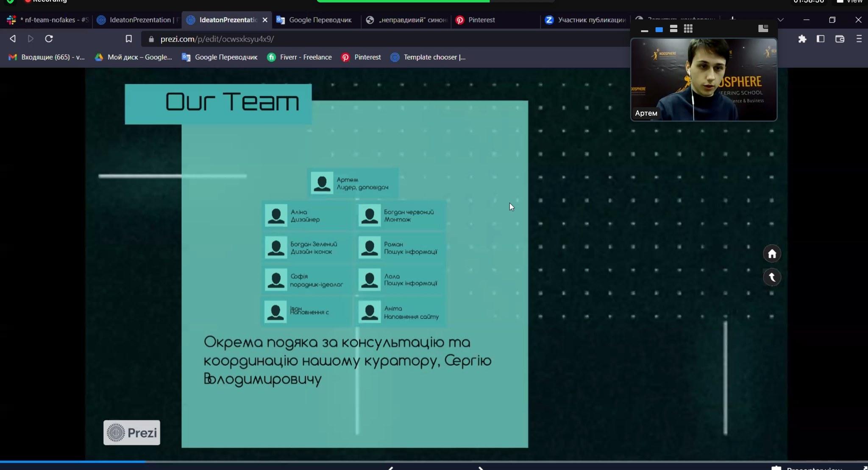Screen dimensions: 868x470
Task: Bookmark this page with bookmark icon
Action: click(x=129, y=39)
